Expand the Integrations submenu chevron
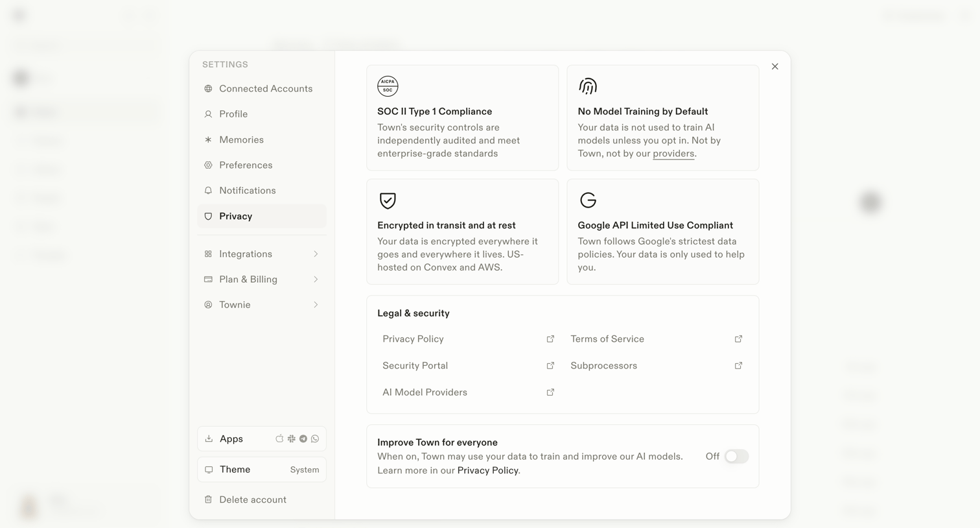 (316, 254)
